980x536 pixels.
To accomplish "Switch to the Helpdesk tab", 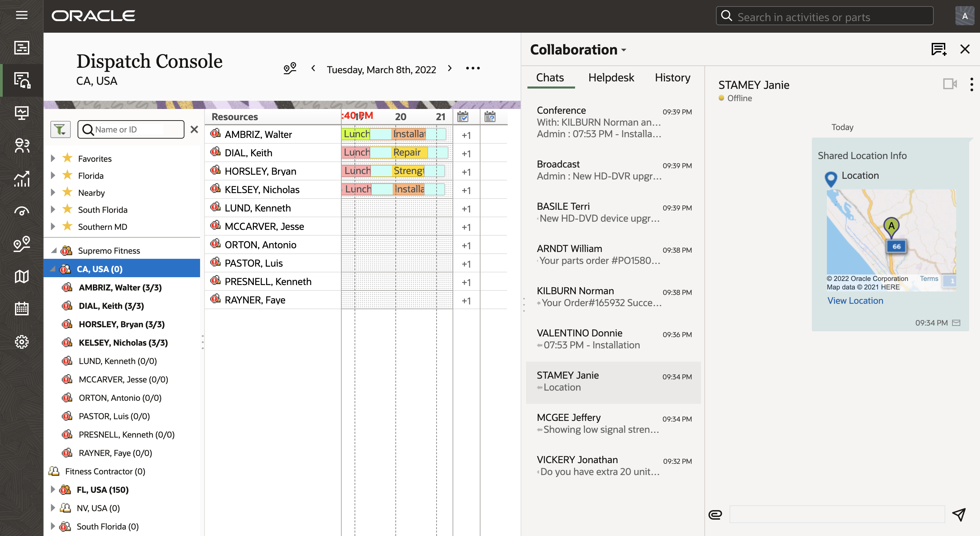I will pyautogui.click(x=610, y=77).
